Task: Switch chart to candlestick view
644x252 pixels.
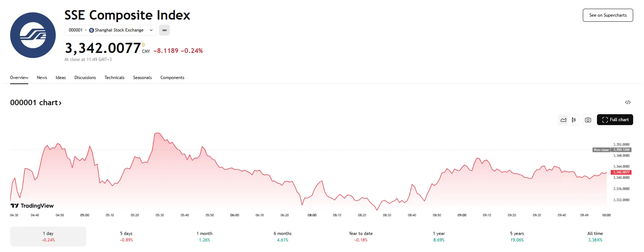Action: click(573, 120)
